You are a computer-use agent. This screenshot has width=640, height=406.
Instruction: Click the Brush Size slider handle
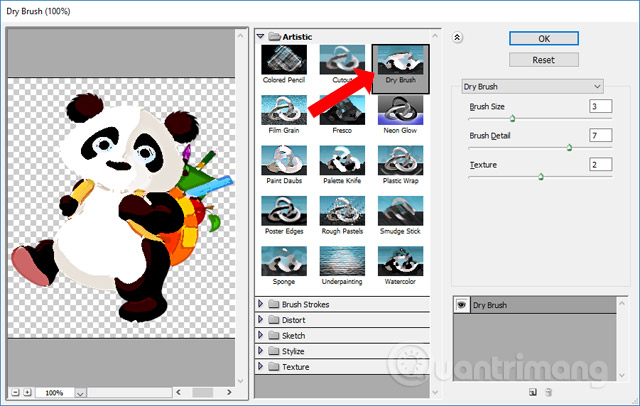click(513, 119)
